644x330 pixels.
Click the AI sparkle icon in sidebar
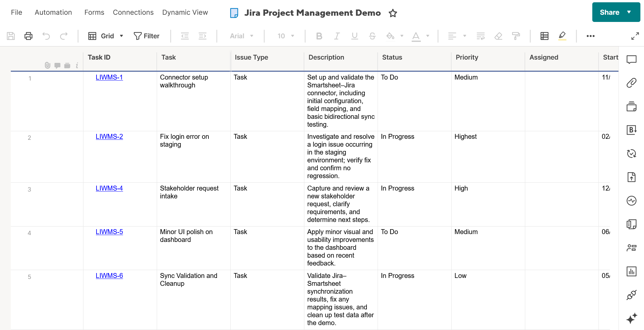click(x=631, y=318)
